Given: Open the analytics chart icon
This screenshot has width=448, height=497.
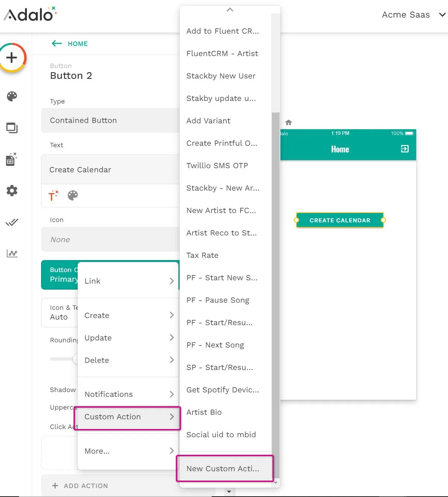Looking at the screenshot, I should [12, 253].
